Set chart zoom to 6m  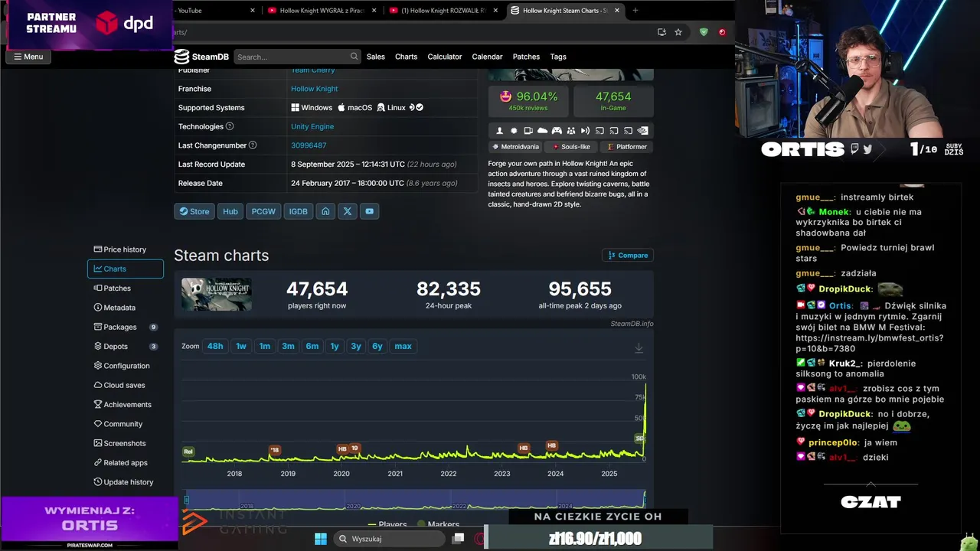(312, 347)
